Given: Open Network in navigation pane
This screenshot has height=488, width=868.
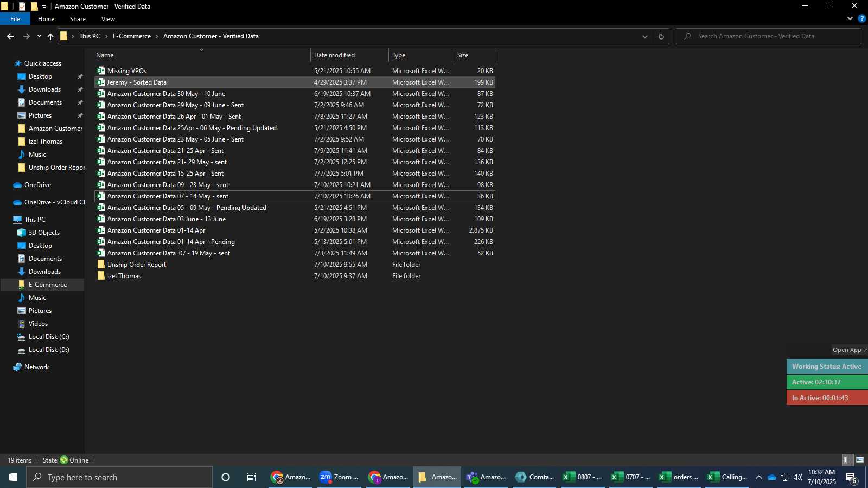Looking at the screenshot, I should [36, 367].
